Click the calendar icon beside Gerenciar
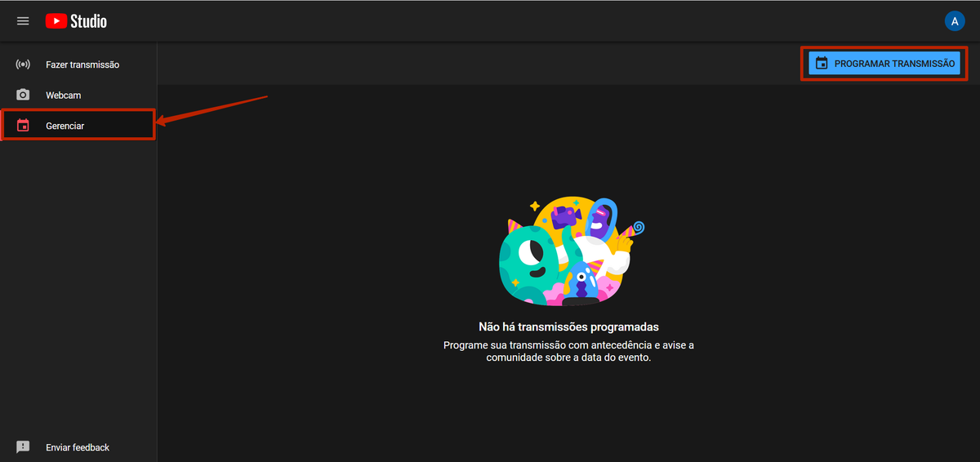The width and height of the screenshot is (980, 462). coord(23,126)
